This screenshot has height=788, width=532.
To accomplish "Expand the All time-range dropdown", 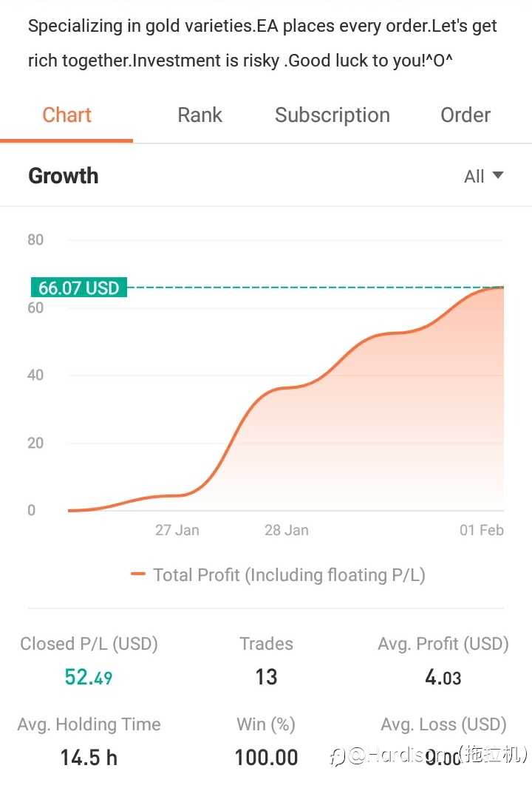I will tap(483, 177).
